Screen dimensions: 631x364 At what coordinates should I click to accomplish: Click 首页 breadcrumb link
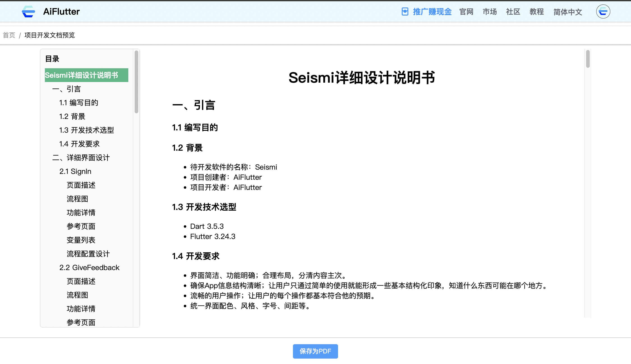tap(9, 35)
